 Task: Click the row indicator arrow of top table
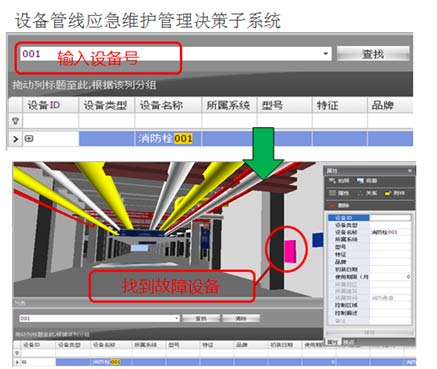tap(15, 139)
